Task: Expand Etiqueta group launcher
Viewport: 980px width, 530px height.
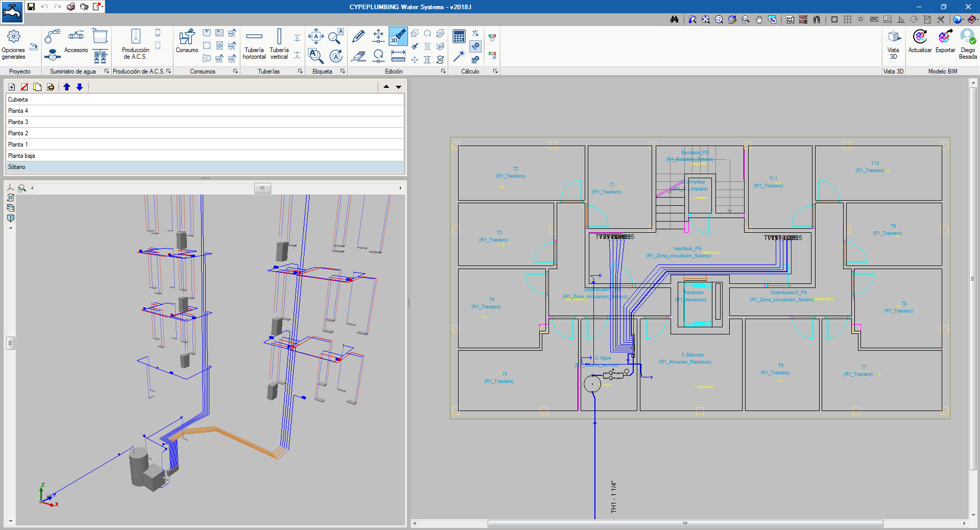Action: coord(343,71)
